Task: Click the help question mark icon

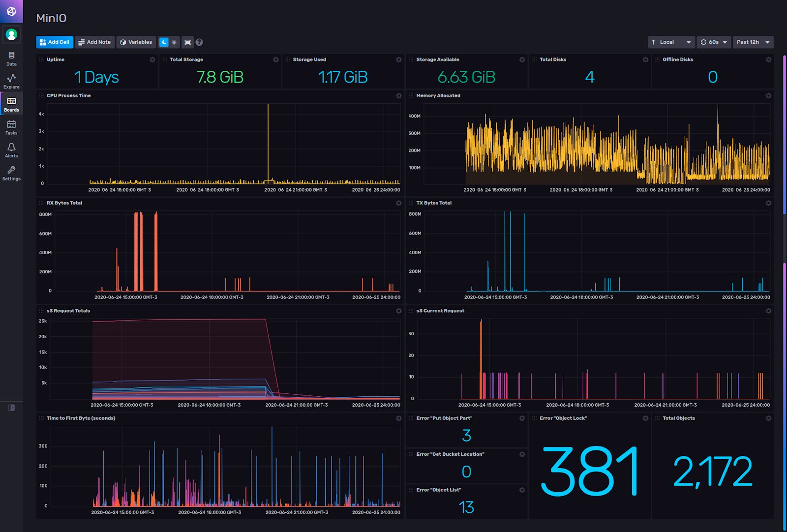Action: click(x=199, y=42)
